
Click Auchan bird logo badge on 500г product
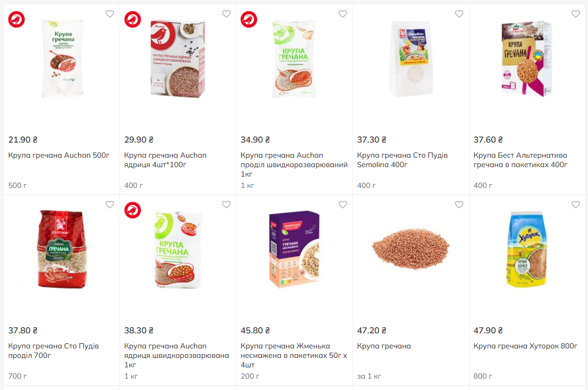tap(17, 19)
